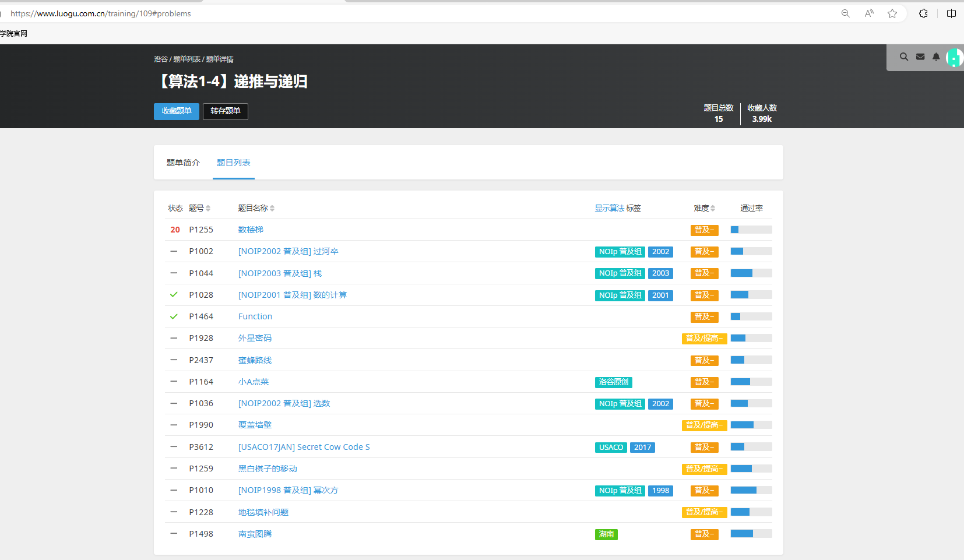Add page to favorites with star icon
This screenshot has height=560, width=964.
pyautogui.click(x=892, y=13)
